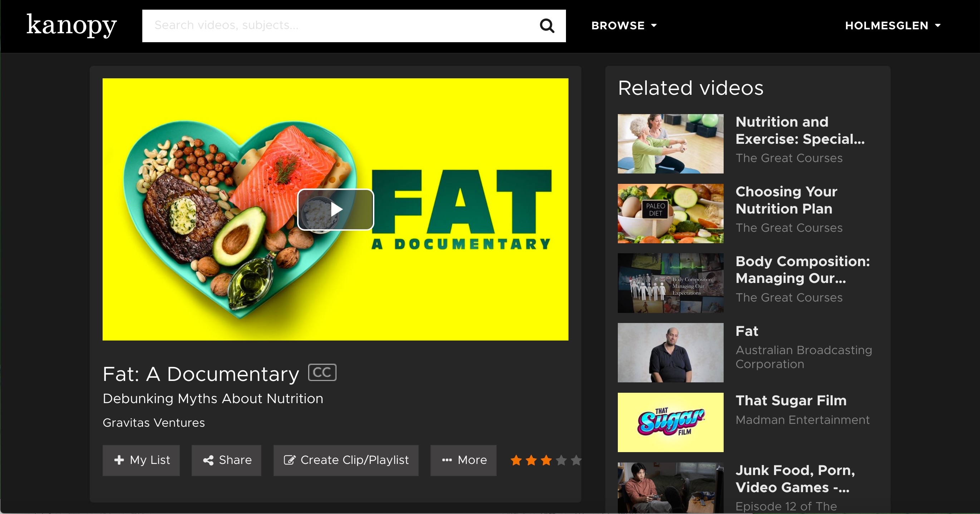Click the CC closed captions icon
980x514 pixels.
click(x=322, y=372)
